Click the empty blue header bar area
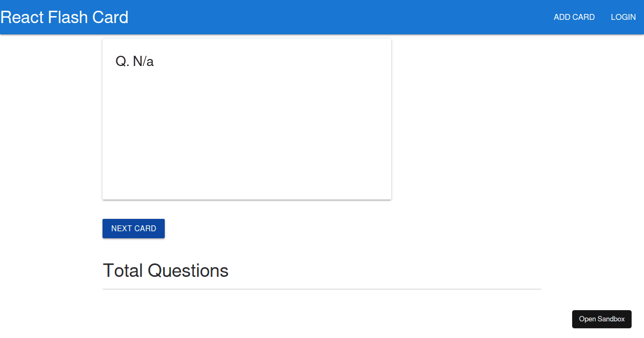644x338 pixels. tap(338, 17)
